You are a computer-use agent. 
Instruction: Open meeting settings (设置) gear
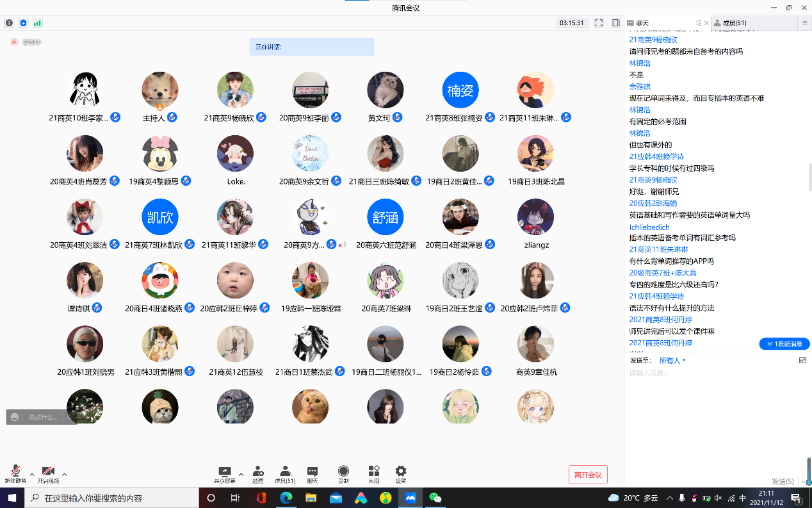(x=401, y=473)
